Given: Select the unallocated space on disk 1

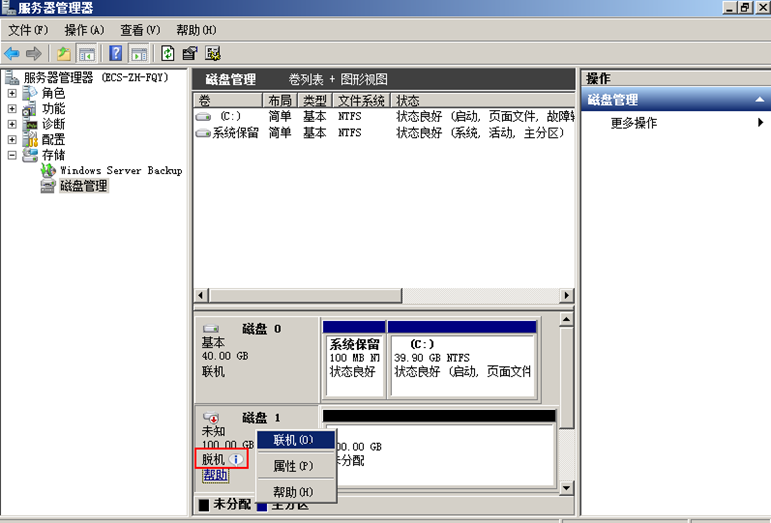Looking at the screenshot, I should click(x=439, y=448).
